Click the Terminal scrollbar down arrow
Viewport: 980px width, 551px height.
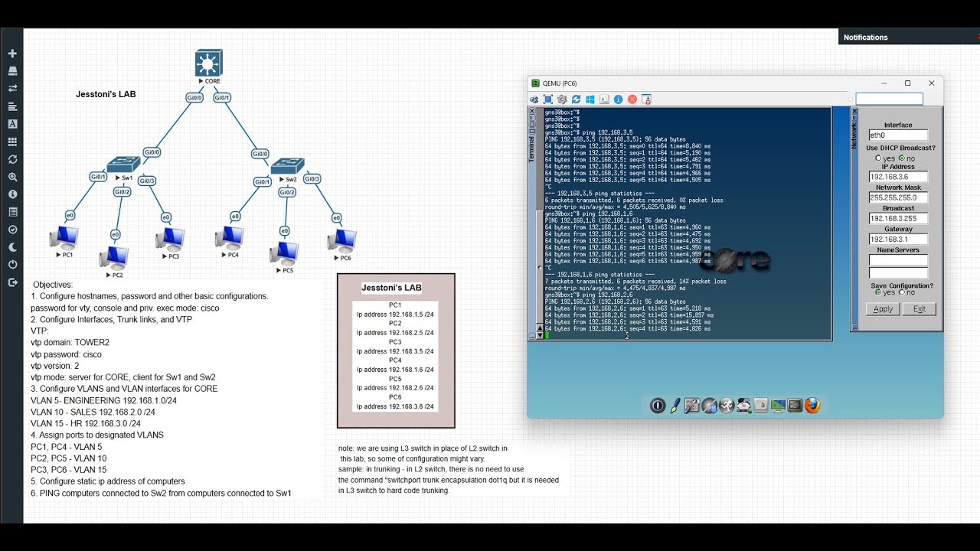pos(540,335)
